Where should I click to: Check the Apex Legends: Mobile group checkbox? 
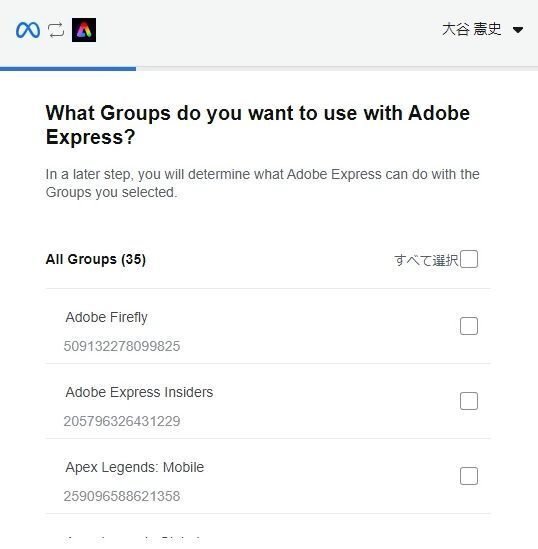469,476
